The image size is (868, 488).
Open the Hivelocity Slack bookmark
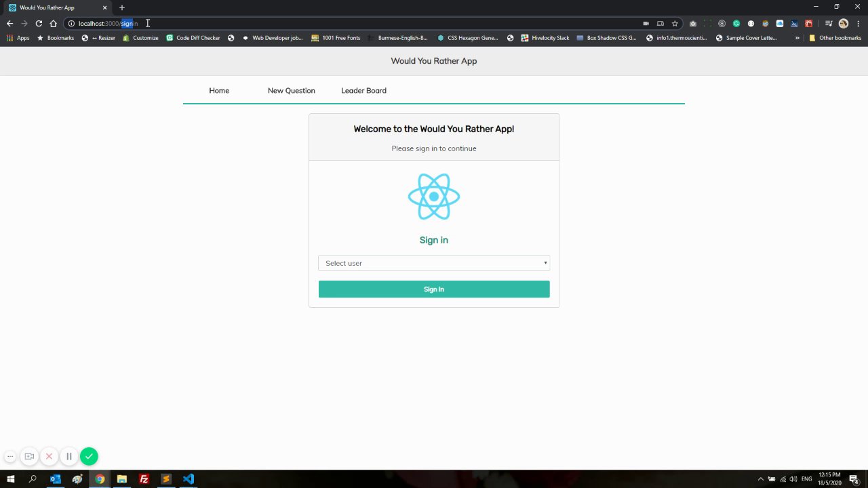point(545,38)
